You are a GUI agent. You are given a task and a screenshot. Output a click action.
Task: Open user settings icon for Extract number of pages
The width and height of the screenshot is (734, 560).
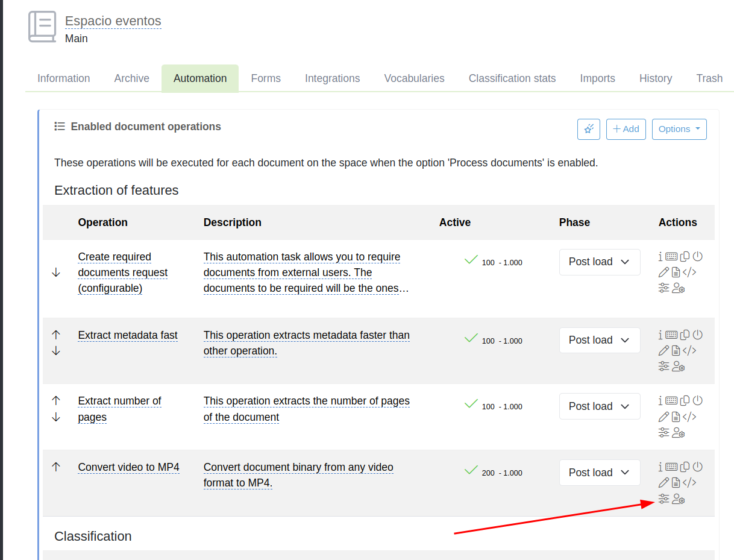click(x=679, y=433)
